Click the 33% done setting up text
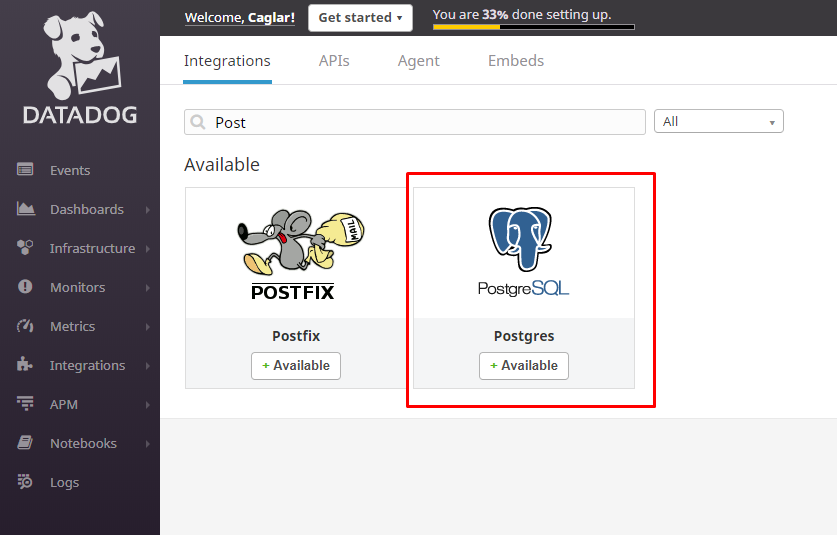Image resolution: width=837 pixels, height=535 pixels. pos(522,14)
